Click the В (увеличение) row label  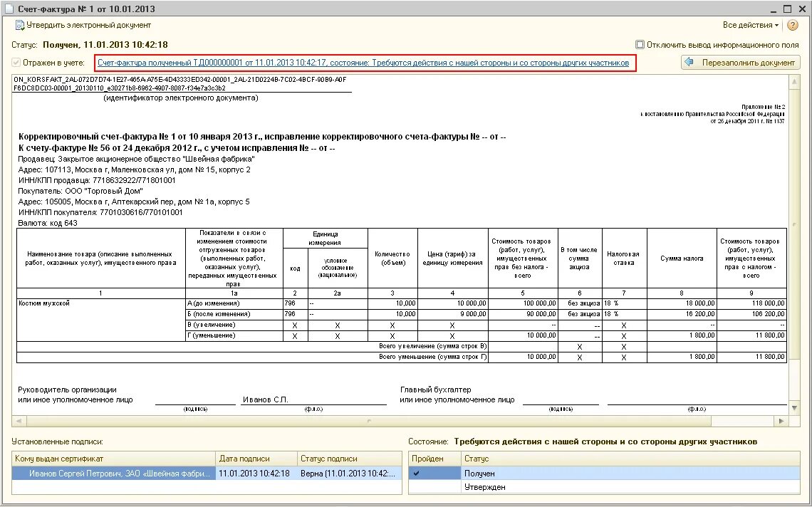pos(234,325)
